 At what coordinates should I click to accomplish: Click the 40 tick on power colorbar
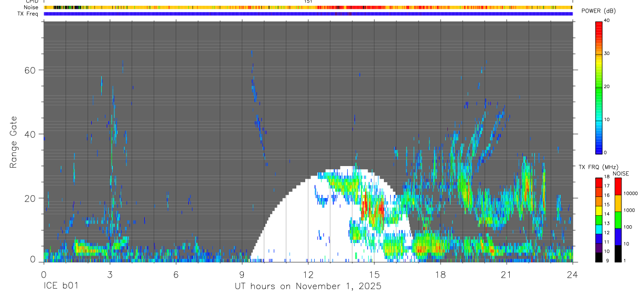pos(606,20)
